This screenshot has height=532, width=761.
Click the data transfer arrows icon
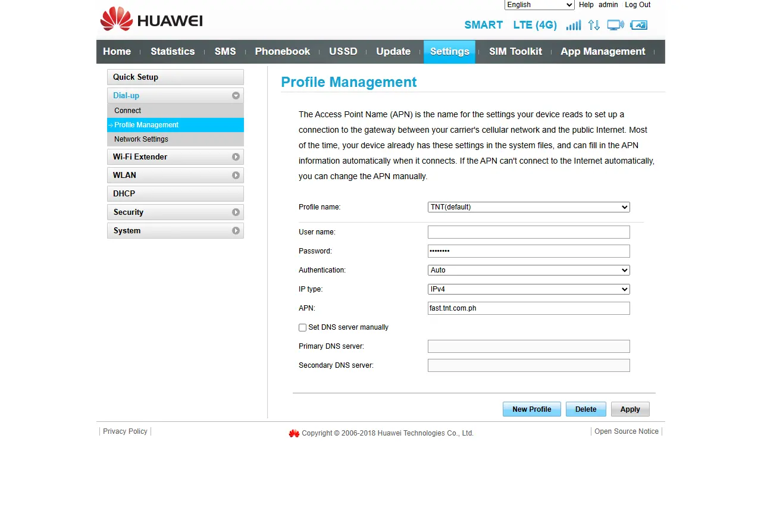click(594, 25)
